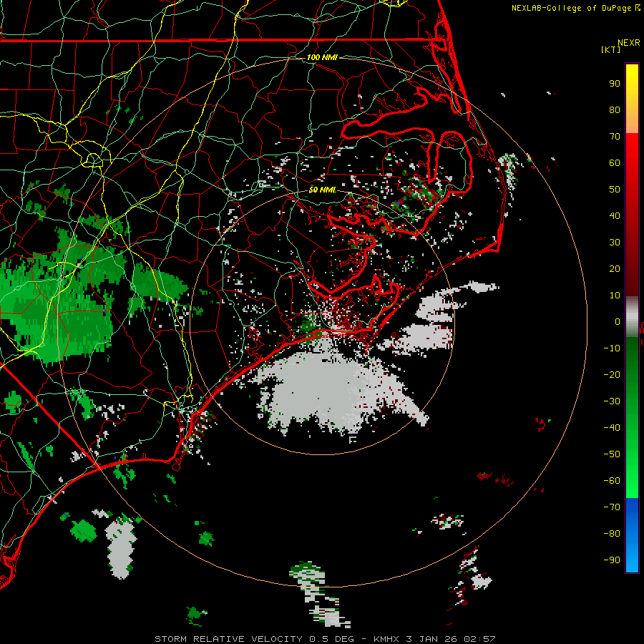The image size is (644, 644).
Task: Click the 3 JAN 26 02:57 timestamp
Action: coord(451,639)
